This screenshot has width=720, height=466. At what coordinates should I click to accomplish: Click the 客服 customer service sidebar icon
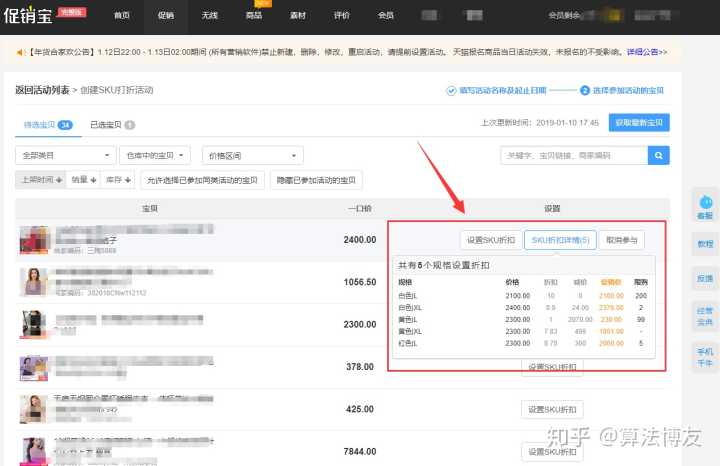704,206
